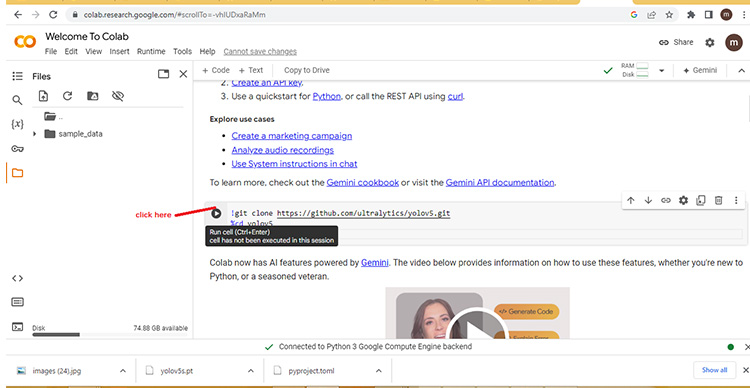Go up to the parent folder
This screenshot has height=388, width=750.
pyautogui.click(x=53, y=116)
